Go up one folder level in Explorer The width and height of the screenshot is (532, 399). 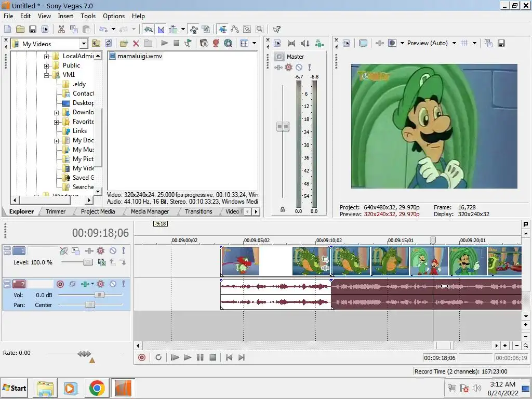coord(96,43)
